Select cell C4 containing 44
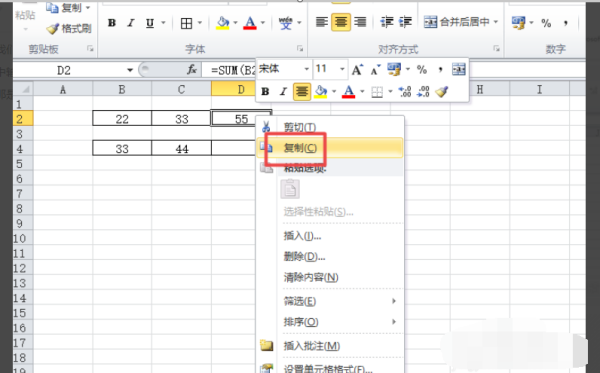This screenshot has height=373, width=600. coord(181,148)
